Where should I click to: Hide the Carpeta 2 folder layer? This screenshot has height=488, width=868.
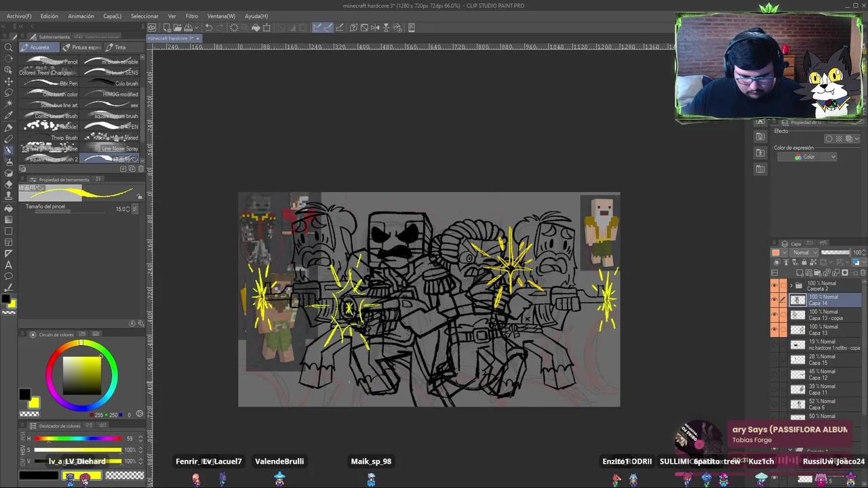774,285
